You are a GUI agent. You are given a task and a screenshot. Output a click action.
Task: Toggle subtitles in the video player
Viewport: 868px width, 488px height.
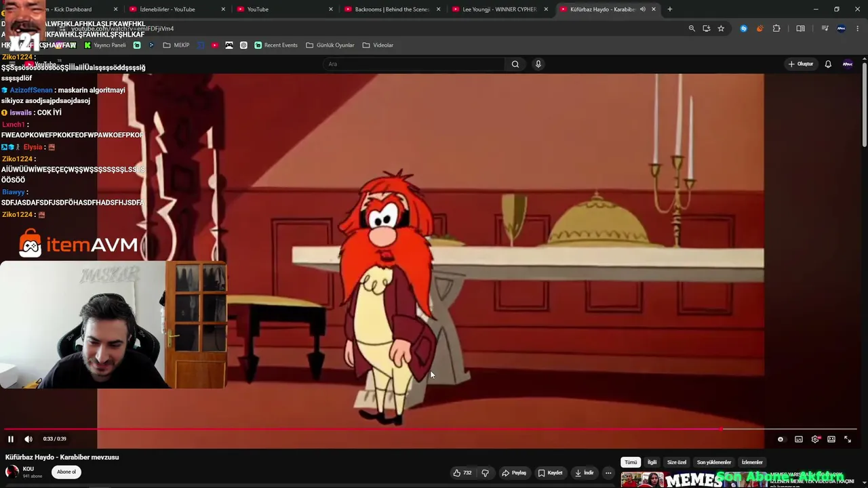[799, 439]
